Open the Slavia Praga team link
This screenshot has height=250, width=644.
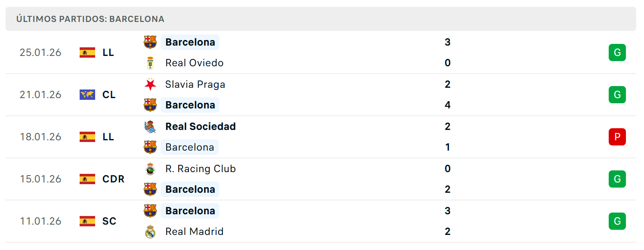click(195, 84)
